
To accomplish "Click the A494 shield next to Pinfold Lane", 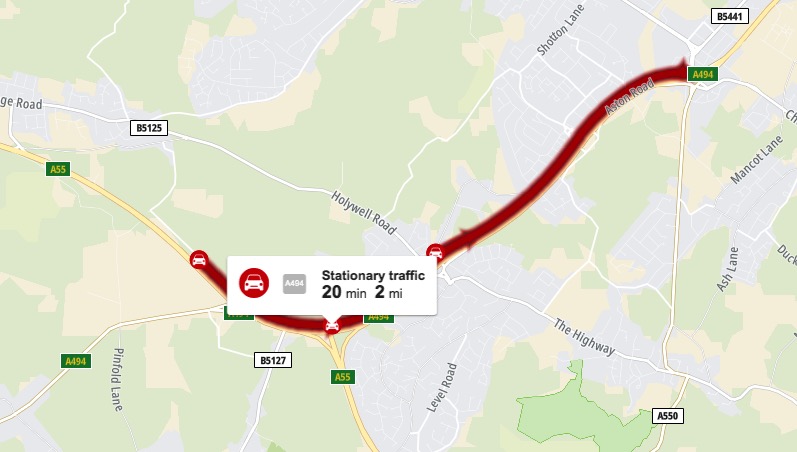I will coord(76,361).
